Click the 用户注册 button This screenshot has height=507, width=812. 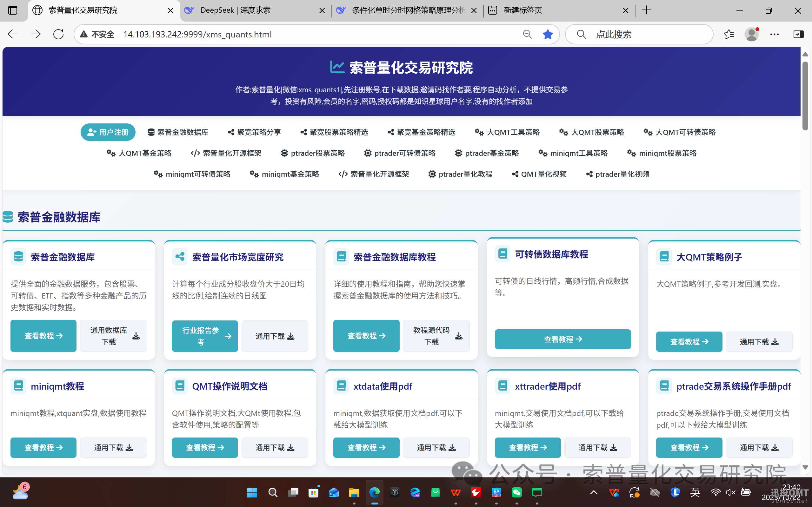(108, 132)
